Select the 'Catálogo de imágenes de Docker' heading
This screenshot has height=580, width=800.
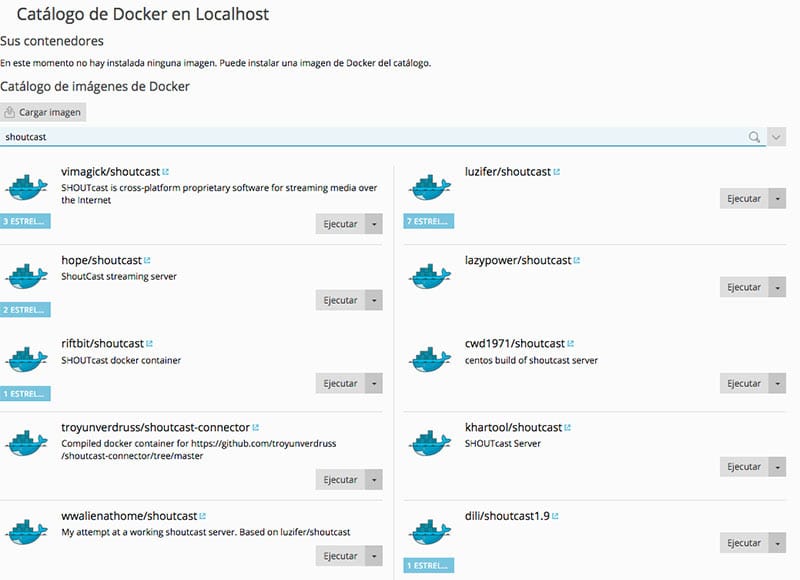pos(95,86)
